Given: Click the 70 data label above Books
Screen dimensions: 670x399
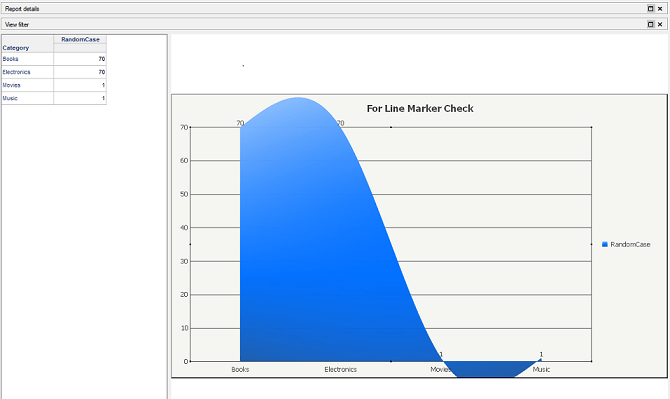Looking at the screenshot, I should (240, 123).
